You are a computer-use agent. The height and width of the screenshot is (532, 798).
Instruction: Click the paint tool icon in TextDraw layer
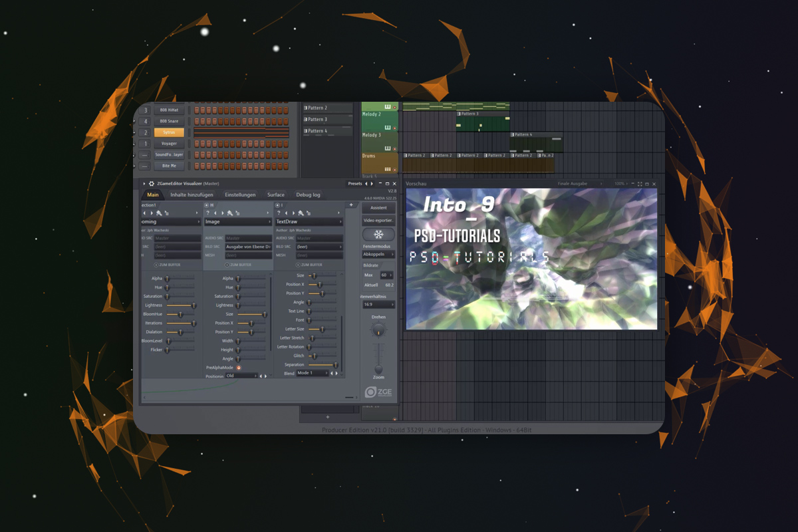coord(301,213)
